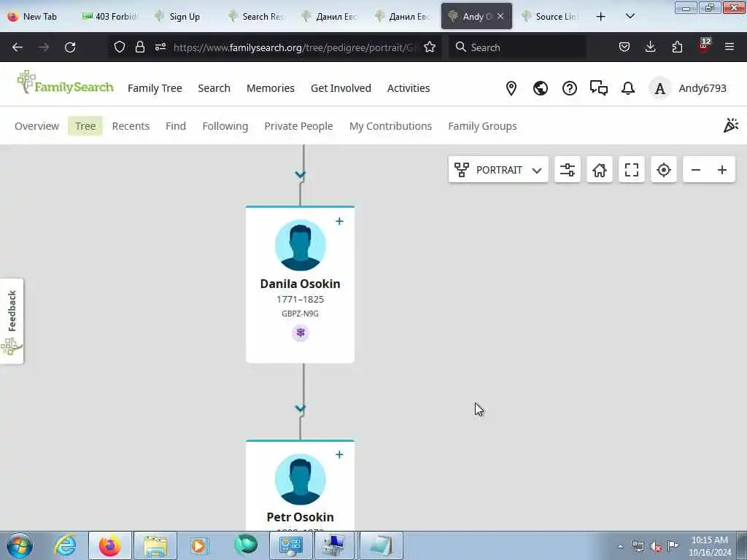The width and height of the screenshot is (747, 560).
Task: Open the Search menu
Action: (x=214, y=88)
